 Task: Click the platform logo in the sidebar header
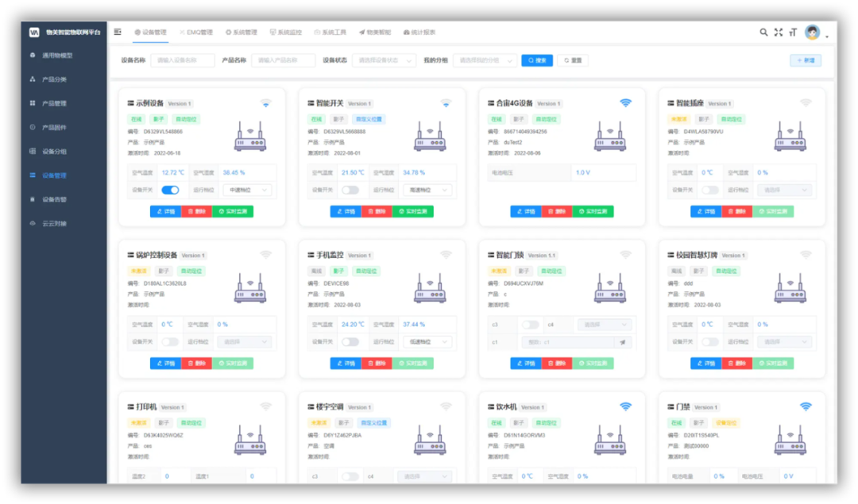coord(34,33)
